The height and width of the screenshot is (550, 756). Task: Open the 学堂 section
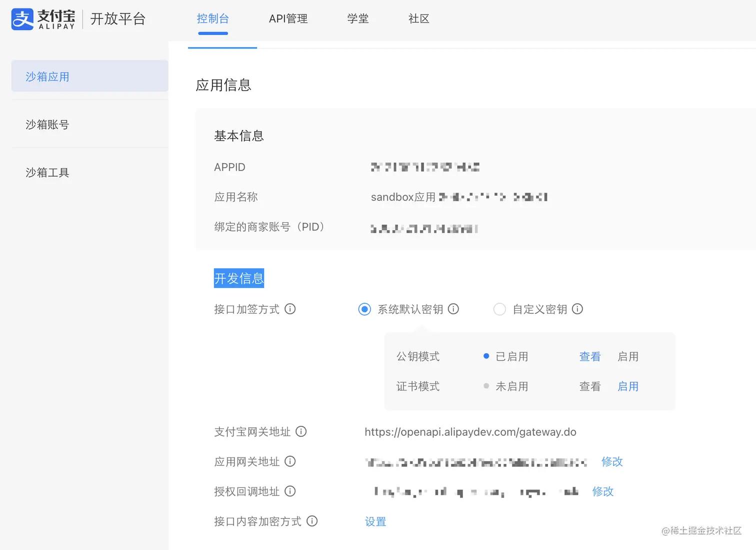(x=358, y=19)
